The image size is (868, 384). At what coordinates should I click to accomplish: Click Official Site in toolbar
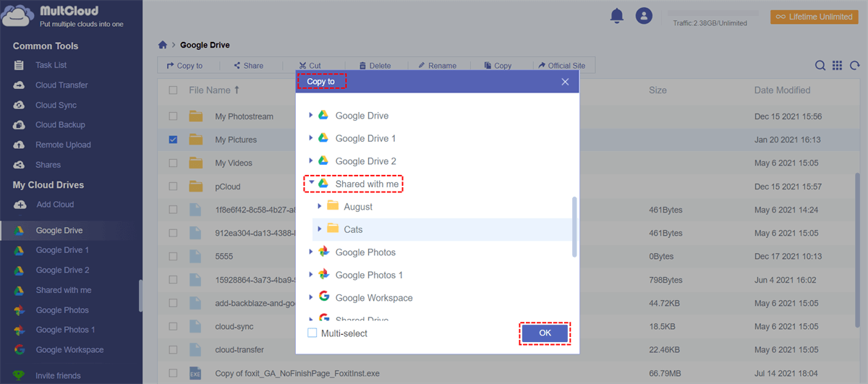(561, 66)
